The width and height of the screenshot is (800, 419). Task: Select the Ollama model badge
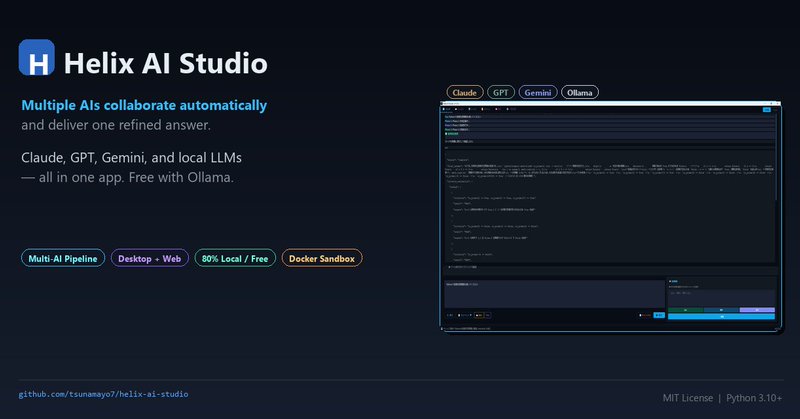coord(579,92)
